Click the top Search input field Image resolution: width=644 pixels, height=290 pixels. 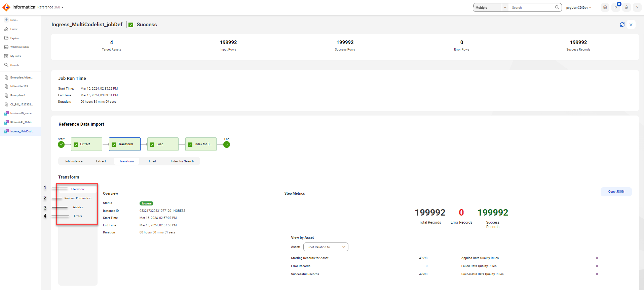[x=531, y=7]
